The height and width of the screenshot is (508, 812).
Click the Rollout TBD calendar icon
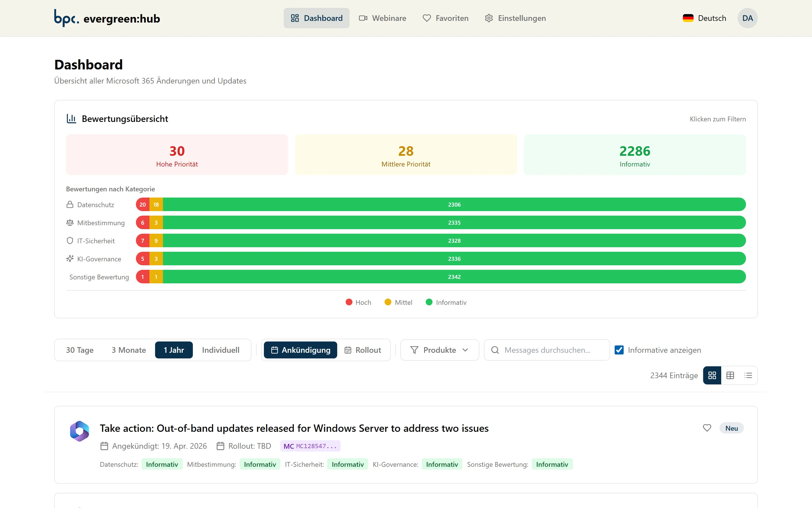(x=220, y=446)
